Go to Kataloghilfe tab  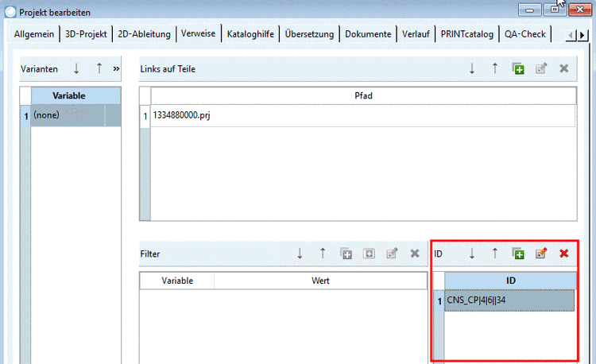(250, 34)
